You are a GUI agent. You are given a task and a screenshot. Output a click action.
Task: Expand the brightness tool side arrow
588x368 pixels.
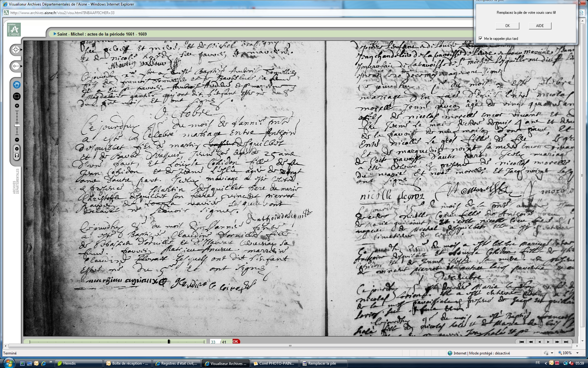pos(21,66)
